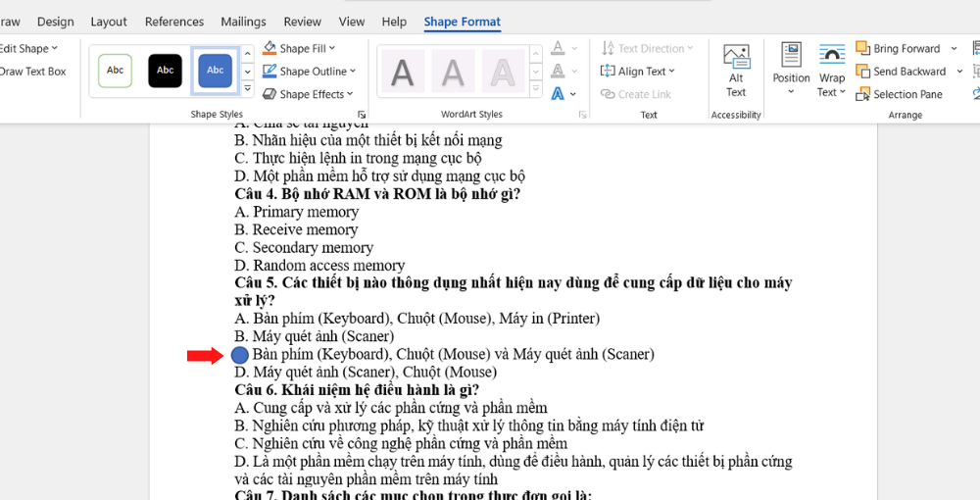Open the Edit Shape dropdown

[x=28, y=48]
